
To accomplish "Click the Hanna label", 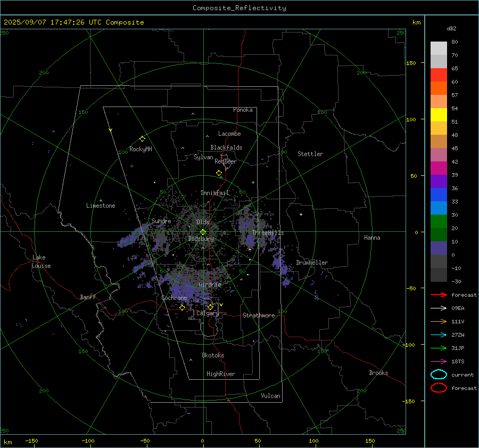I will point(372,238).
